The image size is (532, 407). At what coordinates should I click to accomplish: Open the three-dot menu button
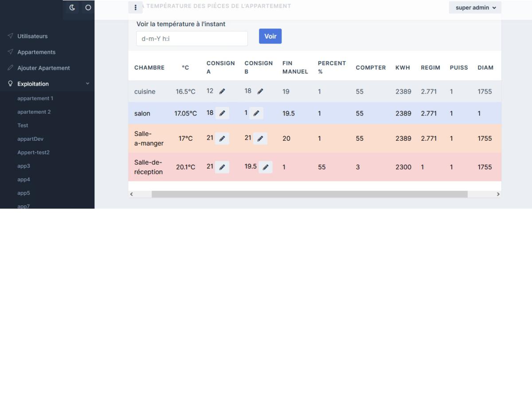(136, 8)
